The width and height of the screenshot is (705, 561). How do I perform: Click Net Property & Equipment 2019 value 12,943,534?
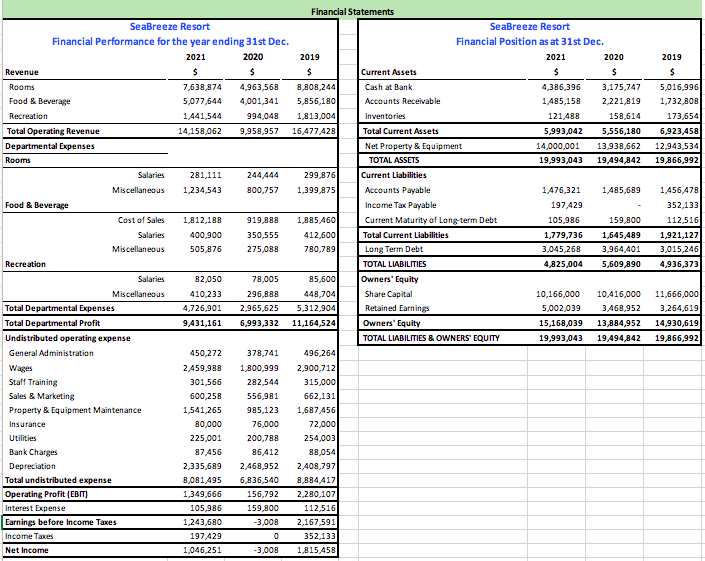(x=677, y=146)
